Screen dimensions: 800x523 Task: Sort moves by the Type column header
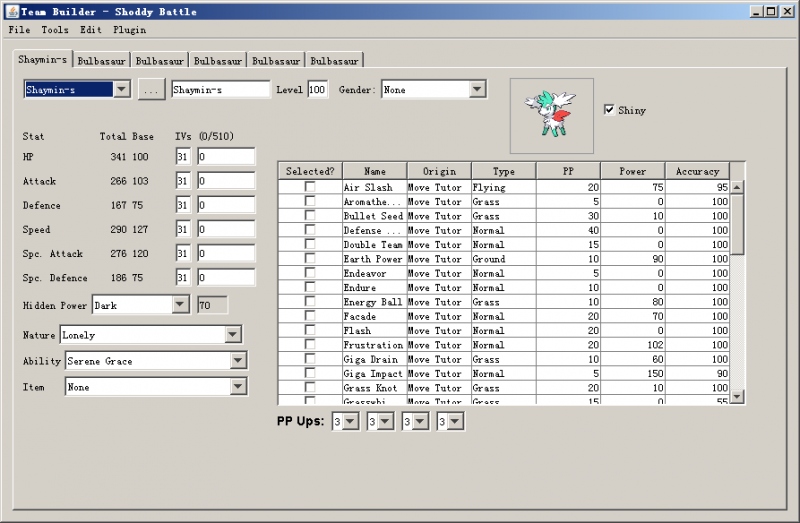tap(504, 171)
